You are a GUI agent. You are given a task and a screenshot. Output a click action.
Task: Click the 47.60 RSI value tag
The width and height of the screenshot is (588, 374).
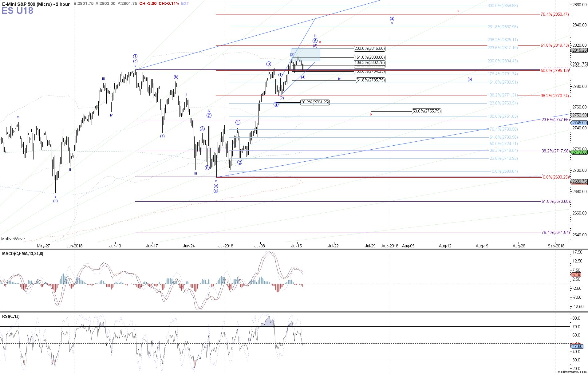pos(577,346)
